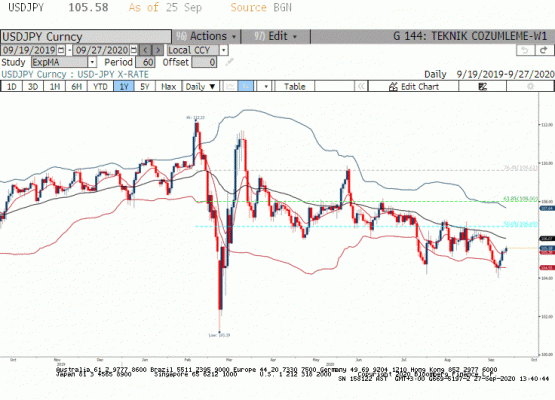Select the YTD range tab
Viewport: 555px width, 400px height.
coord(100,86)
